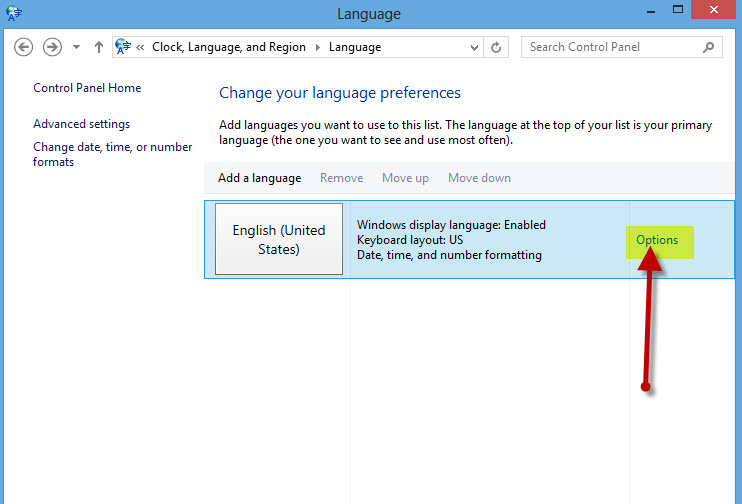This screenshot has height=504, width=742.
Task: Click the 'Change your language preferences' heading
Action: click(x=340, y=93)
